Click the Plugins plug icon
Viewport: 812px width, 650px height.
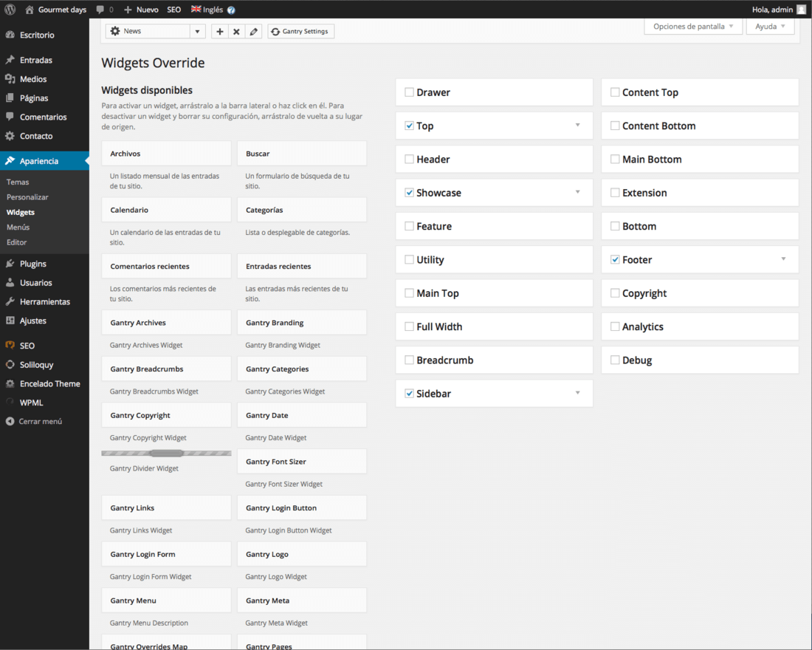[10, 263]
